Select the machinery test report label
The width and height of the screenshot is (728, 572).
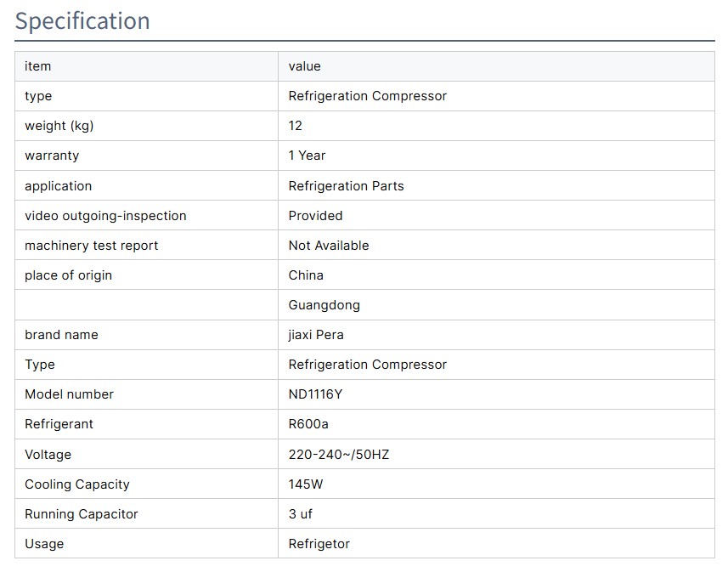click(92, 246)
